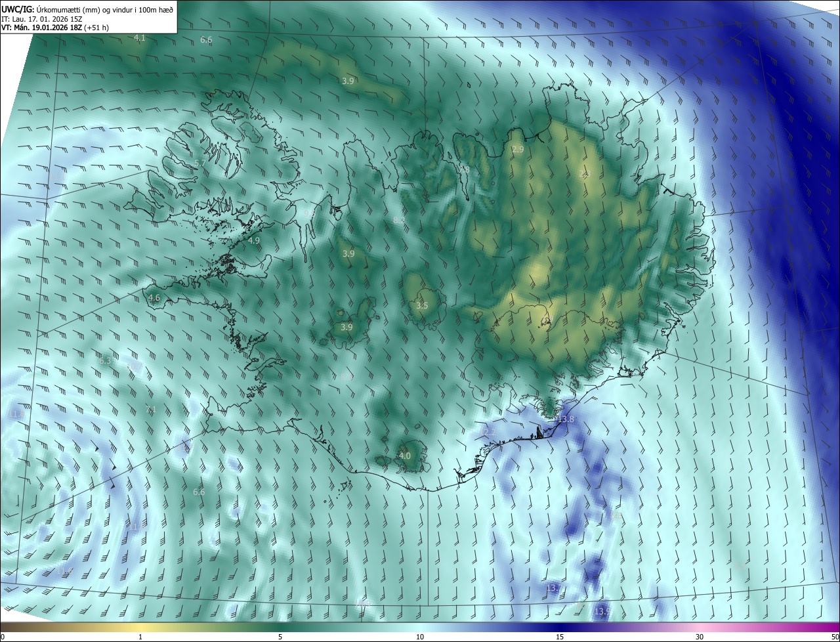Click the 13.7 value label
This screenshot has width=840, height=642.
click(x=555, y=588)
